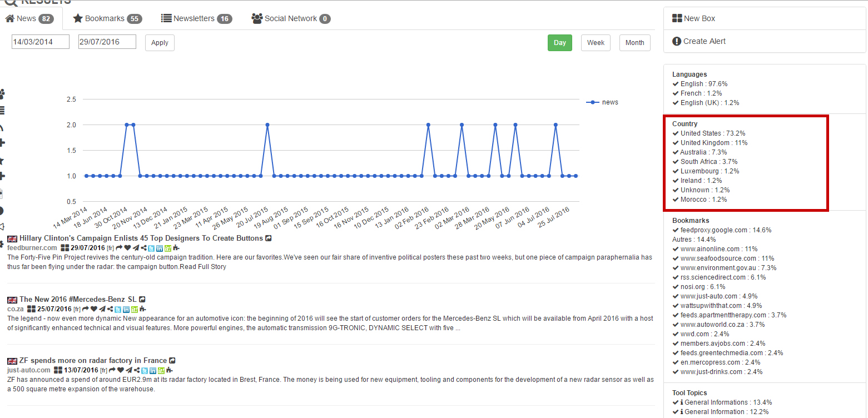Open the Hillary Clinton campaign buttons article
868x418 pixels.
coord(141,238)
